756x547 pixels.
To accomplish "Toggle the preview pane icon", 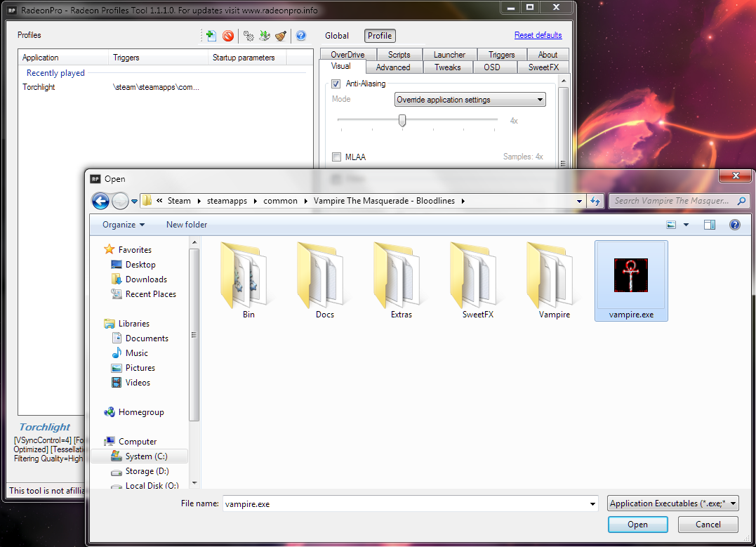I will coord(709,225).
